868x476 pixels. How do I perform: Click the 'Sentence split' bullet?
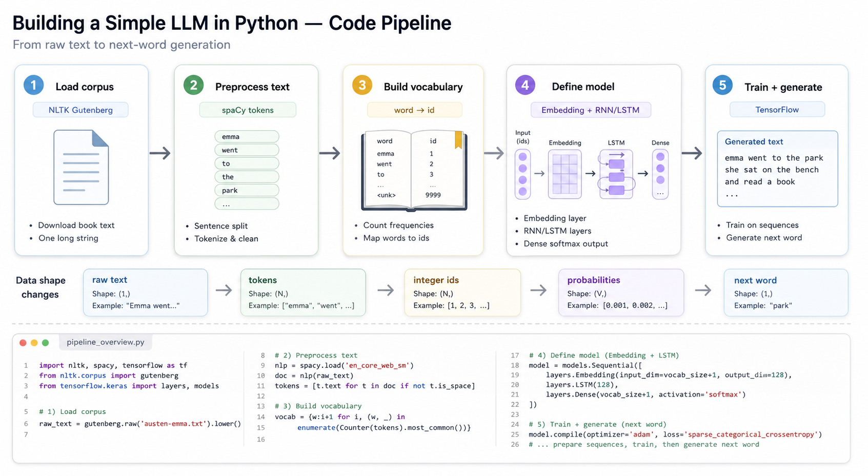[221, 225]
